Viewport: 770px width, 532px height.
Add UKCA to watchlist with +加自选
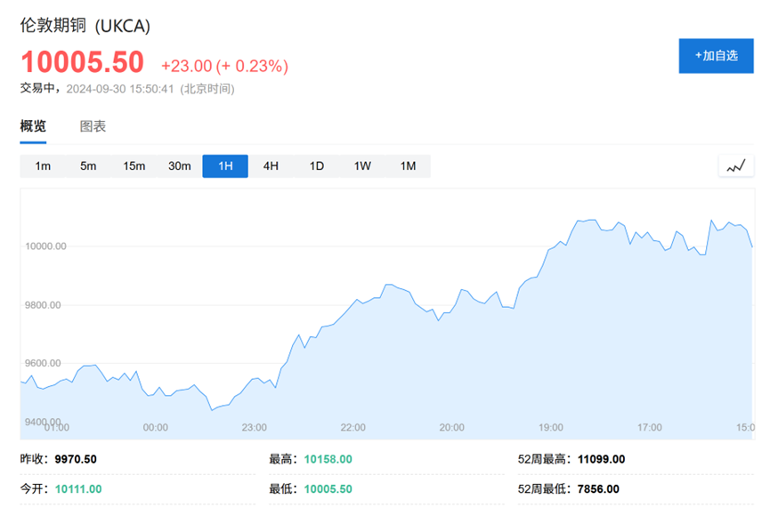point(716,56)
